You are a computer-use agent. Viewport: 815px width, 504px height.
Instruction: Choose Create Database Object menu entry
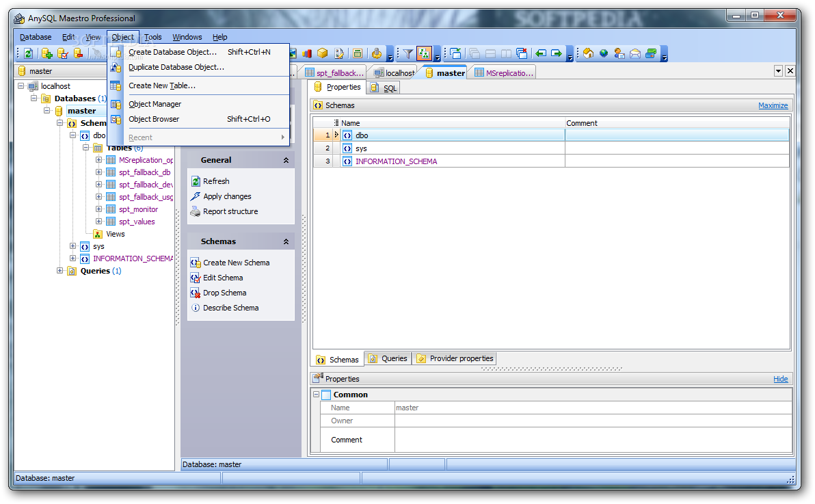[198, 52]
